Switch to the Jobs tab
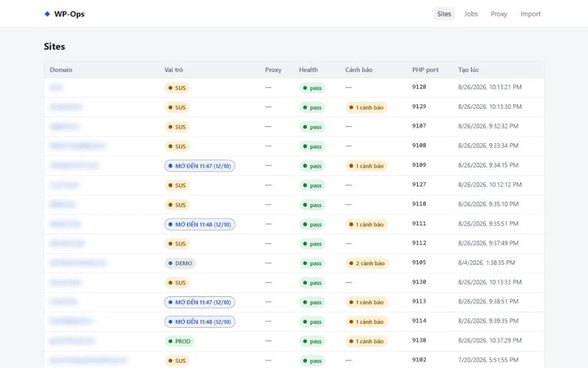588x368 pixels. coord(471,14)
